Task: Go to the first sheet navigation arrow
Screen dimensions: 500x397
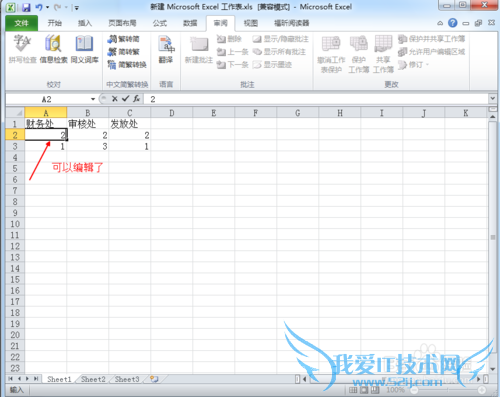Action: click(11, 379)
